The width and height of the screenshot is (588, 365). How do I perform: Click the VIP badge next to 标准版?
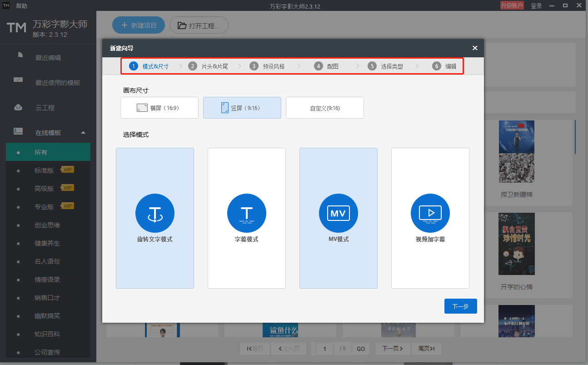point(68,170)
